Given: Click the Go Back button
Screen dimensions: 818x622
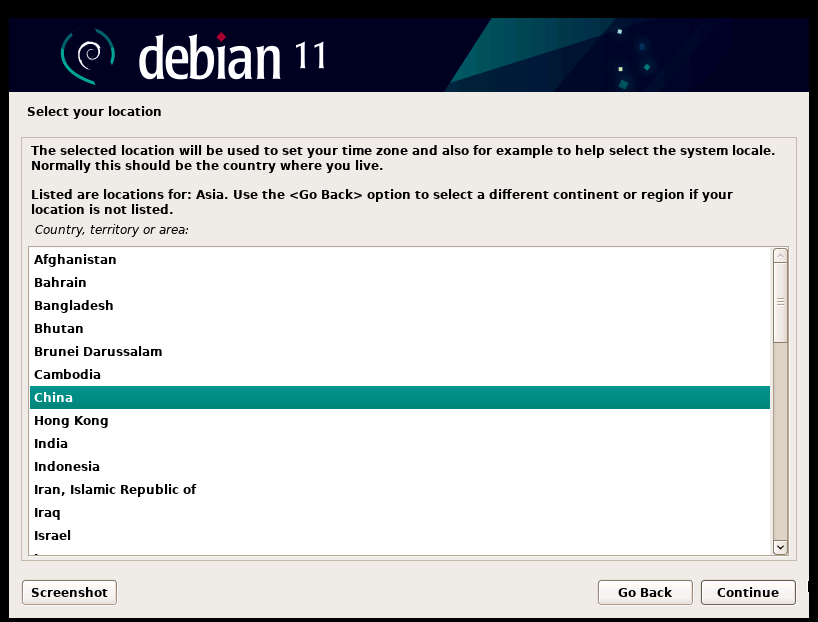Looking at the screenshot, I should [x=645, y=592].
